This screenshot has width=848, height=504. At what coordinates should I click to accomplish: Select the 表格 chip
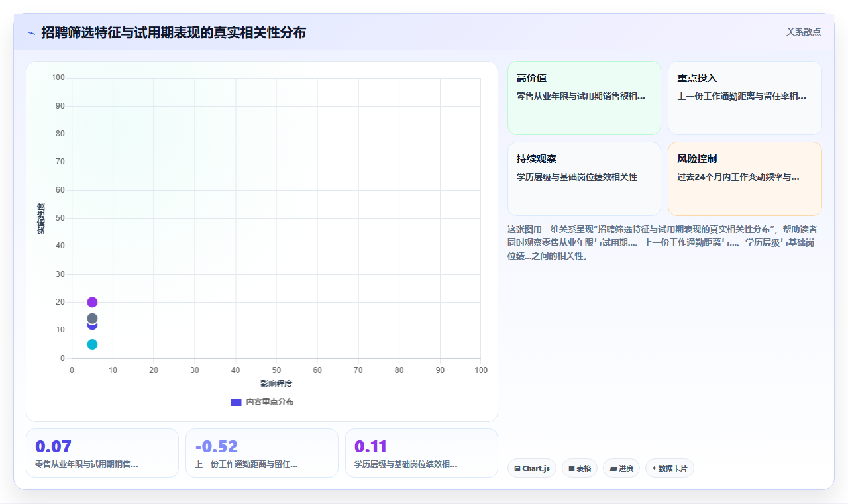click(580, 468)
